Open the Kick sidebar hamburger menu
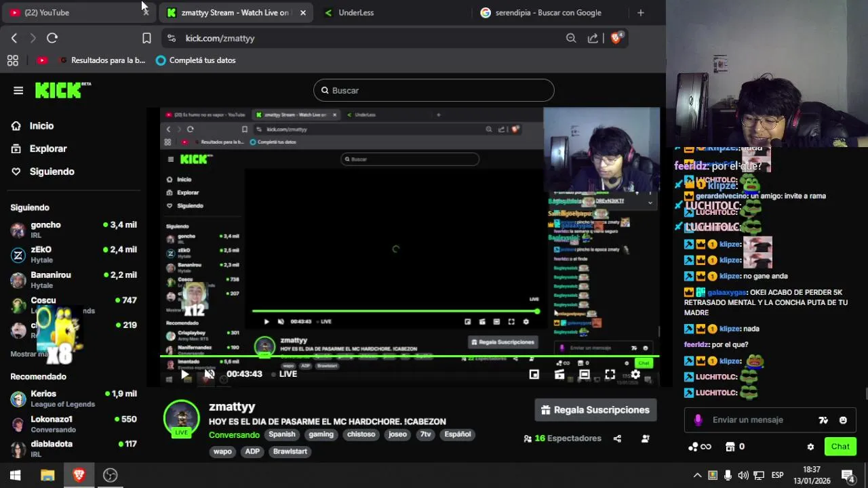The height and width of the screenshot is (488, 868). click(x=18, y=90)
